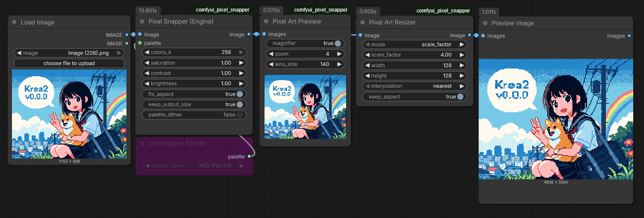Image resolution: width=644 pixels, height=218 pixels.
Task: Decrease brightness with left arrow
Action: pyautogui.click(x=147, y=84)
